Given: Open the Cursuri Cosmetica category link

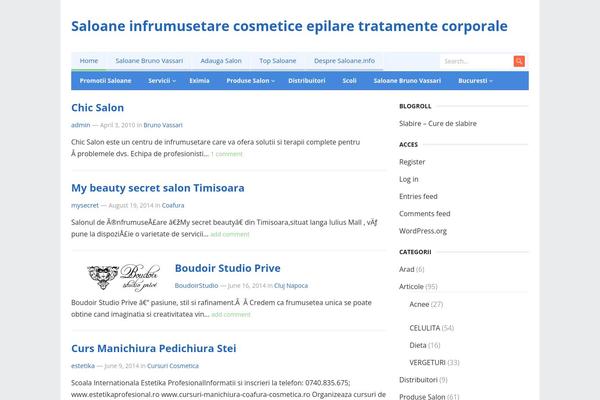Looking at the screenshot, I should 173,366.
